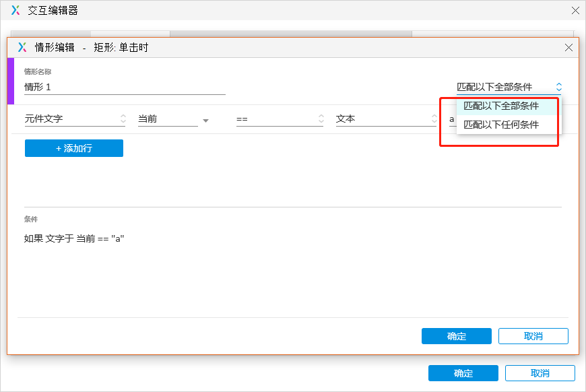Viewport: 586px width, 392px height.
Task: Open the 当前 target widget dropdown
Action: click(x=173, y=119)
